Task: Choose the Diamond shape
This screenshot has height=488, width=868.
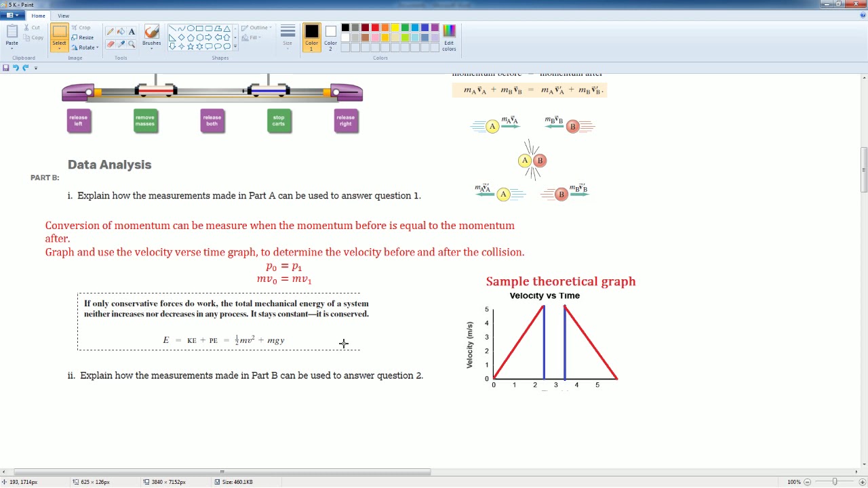Action: 181,37
